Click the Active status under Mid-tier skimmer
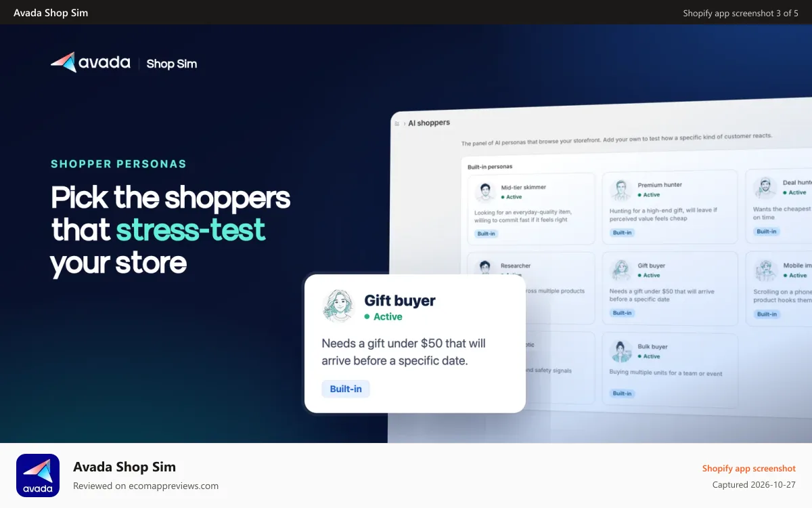Image resolution: width=812 pixels, height=508 pixels. tap(512, 197)
